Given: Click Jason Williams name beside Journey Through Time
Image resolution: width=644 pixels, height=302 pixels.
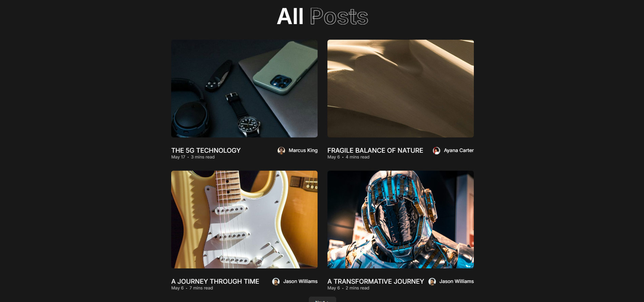Looking at the screenshot, I should click(x=300, y=281).
